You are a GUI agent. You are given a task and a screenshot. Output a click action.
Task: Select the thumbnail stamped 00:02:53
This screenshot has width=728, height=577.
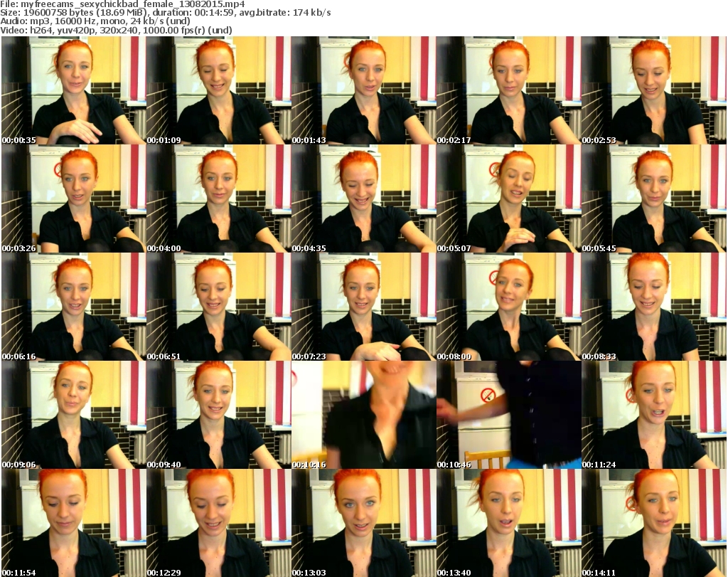pos(654,90)
